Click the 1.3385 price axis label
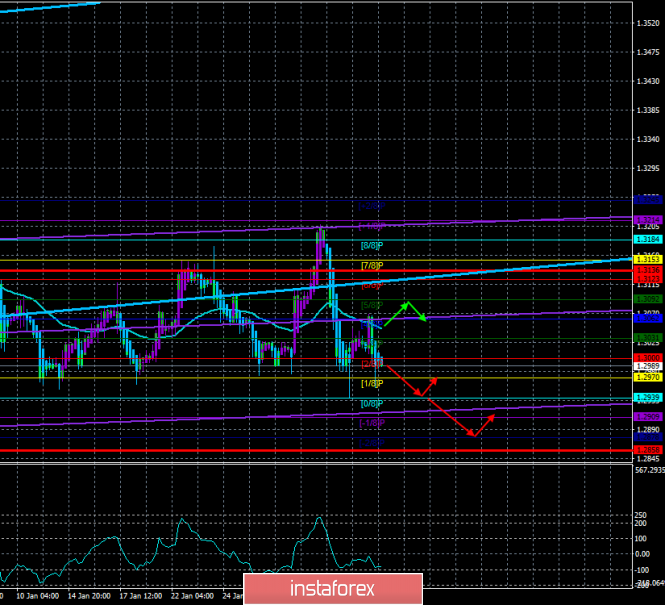The image size is (665, 605). click(x=648, y=111)
